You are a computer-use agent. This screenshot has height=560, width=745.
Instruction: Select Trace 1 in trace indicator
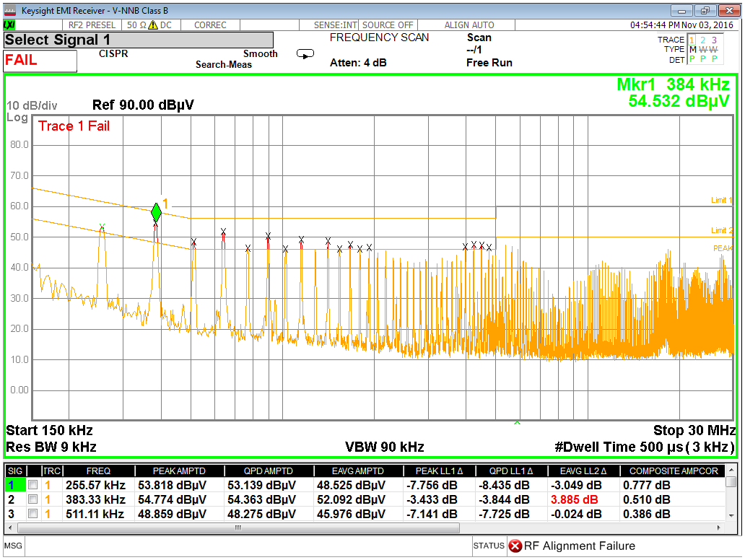692,40
